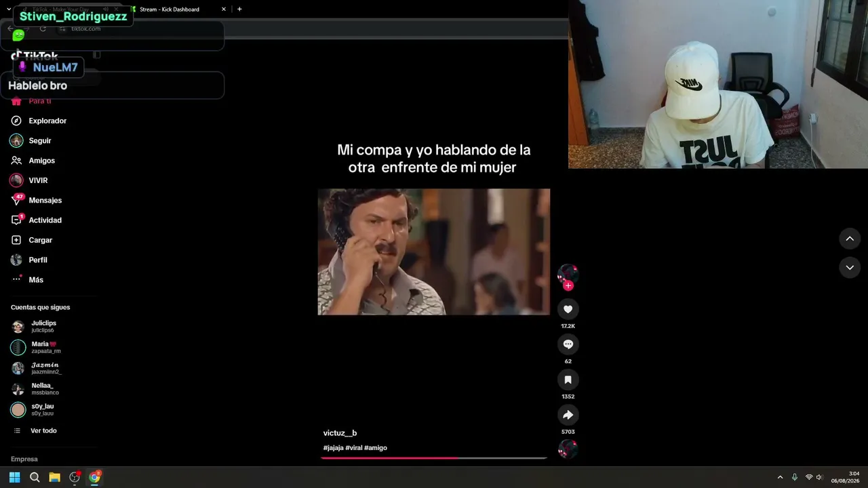This screenshot has height=488, width=868.
Task: Open OBS Studio from the taskbar
Action: [x=75, y=477]
